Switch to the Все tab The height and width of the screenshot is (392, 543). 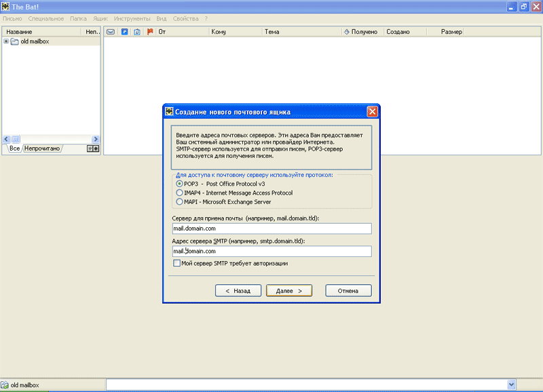(x=14, y=149)
